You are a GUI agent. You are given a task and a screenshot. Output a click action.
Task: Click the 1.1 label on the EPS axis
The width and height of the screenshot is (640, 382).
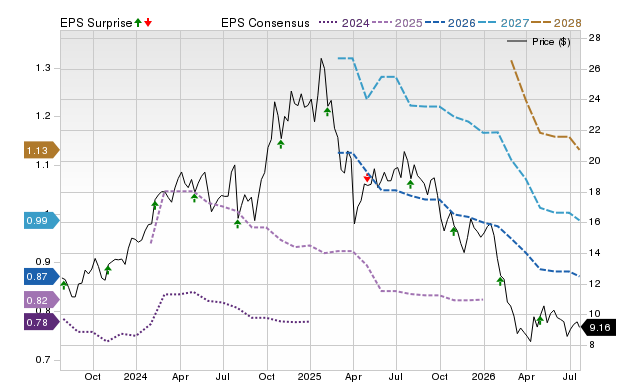pyautogui.click(x=43, y=164)
